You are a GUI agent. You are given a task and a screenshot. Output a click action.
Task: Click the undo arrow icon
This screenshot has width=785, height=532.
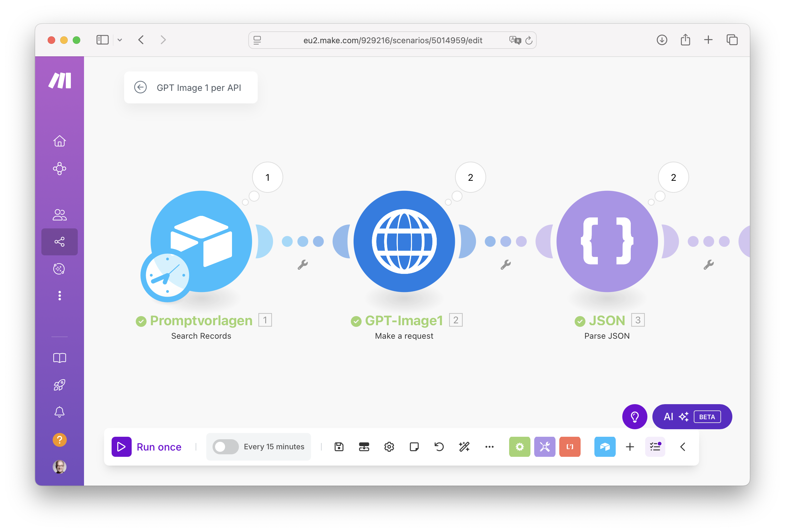[x=439, y=447]
